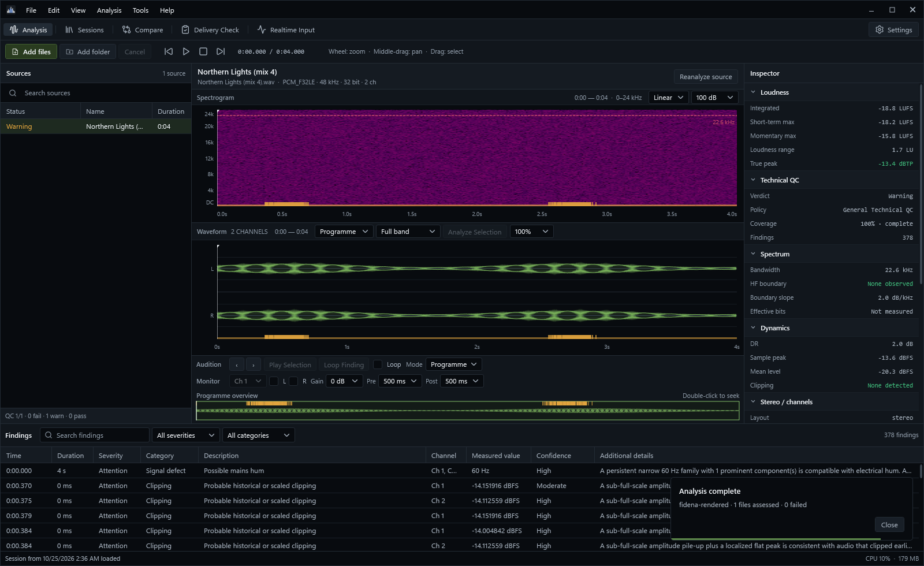Open the Linear scale dropdown

pyautogui.click(x=668, y=98)
